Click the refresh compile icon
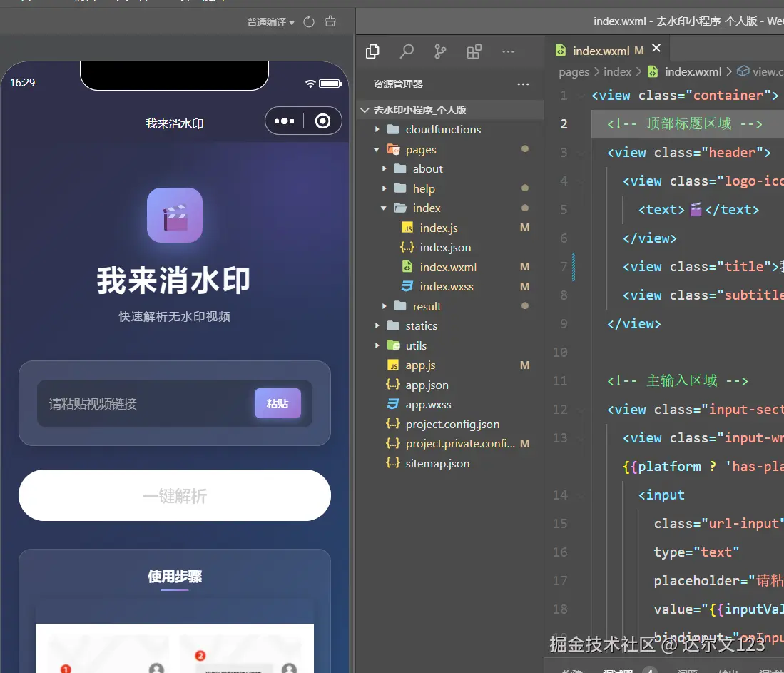The image size is (784, 673). click(x=309, y=22)
